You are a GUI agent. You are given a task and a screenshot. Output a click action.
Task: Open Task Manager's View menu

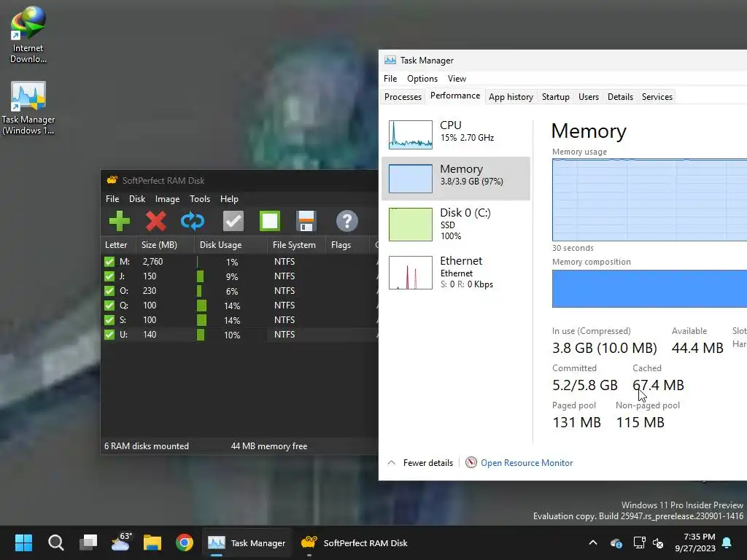(x=457, y=79)
